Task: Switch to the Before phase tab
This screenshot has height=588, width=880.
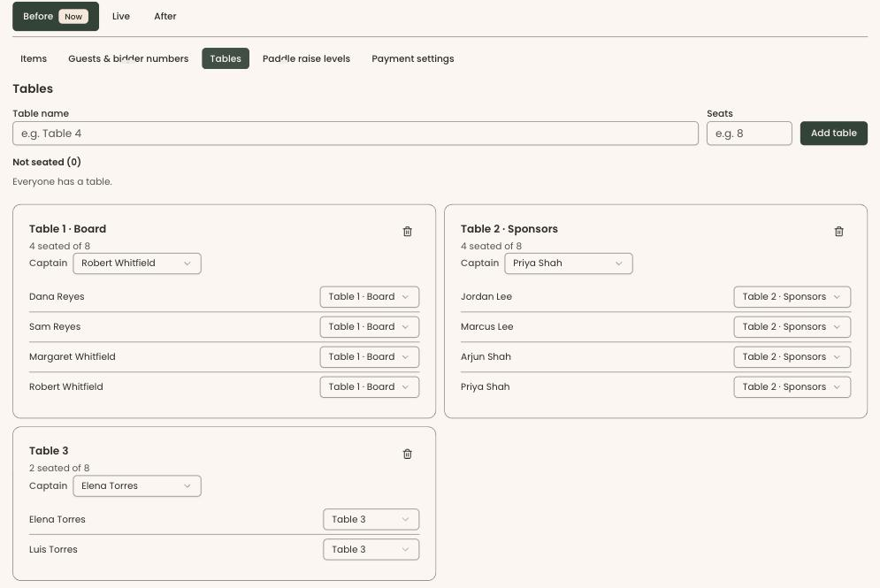Action: click(56, 16)
